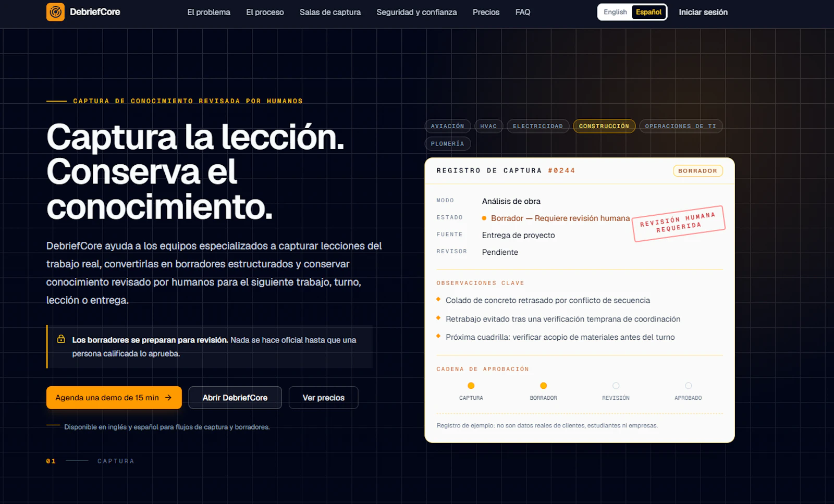This screenshot has width=834, height=504.
Task: Select the Plomería capture room chip
Action: click(448, 144)
